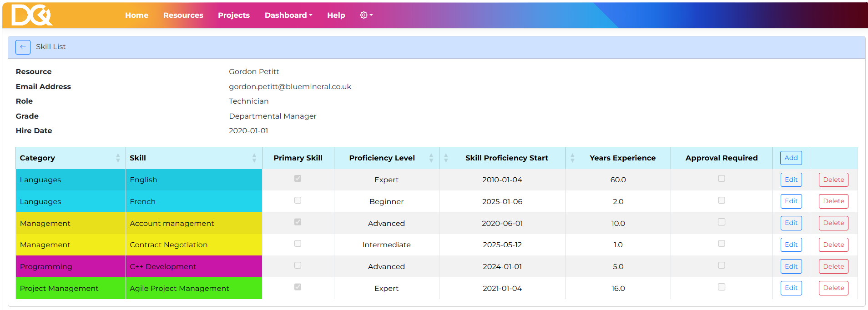Sort by Proficiency Level arrows
The image size is (868, 310).
[x=431, y=158]
